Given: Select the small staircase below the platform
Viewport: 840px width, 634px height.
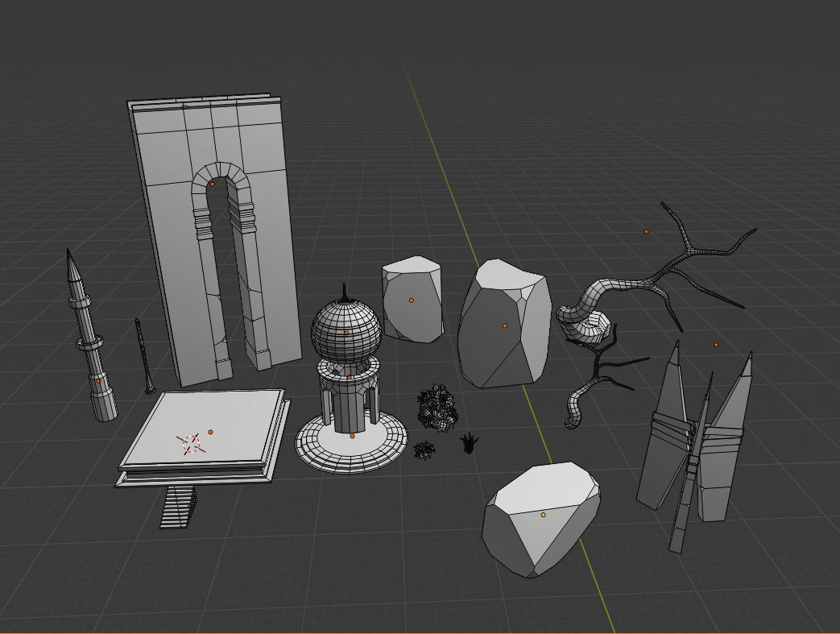Looking at the screenshot, I should tap(179, 507).
